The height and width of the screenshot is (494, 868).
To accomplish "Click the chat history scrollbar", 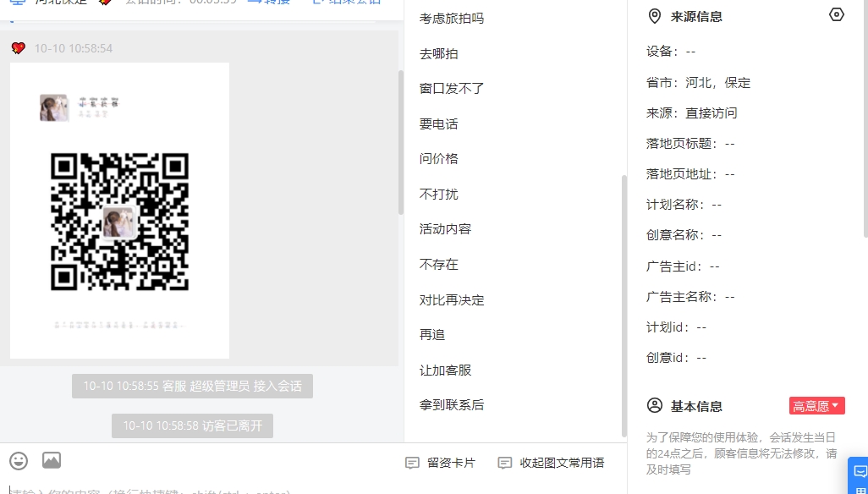I will [401, 143].
